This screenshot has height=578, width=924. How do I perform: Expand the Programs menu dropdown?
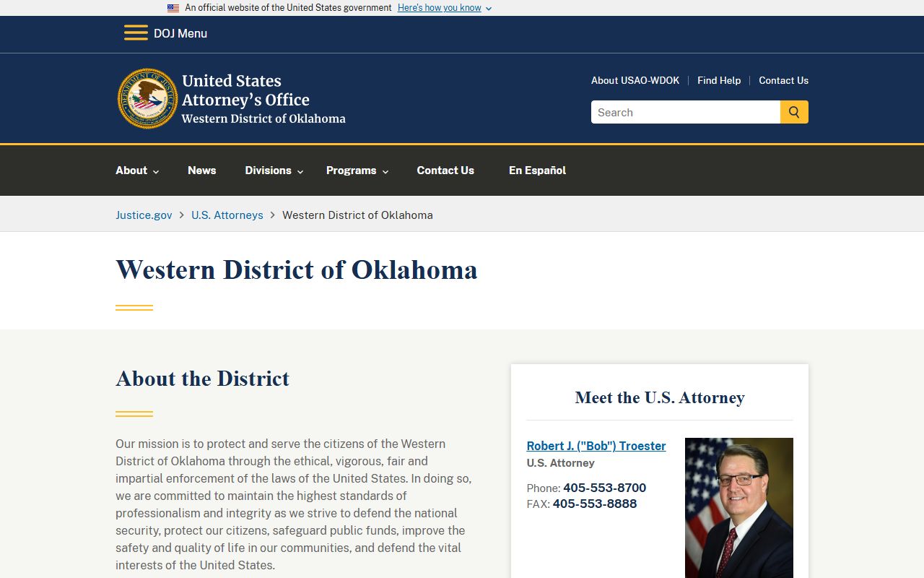357,171
